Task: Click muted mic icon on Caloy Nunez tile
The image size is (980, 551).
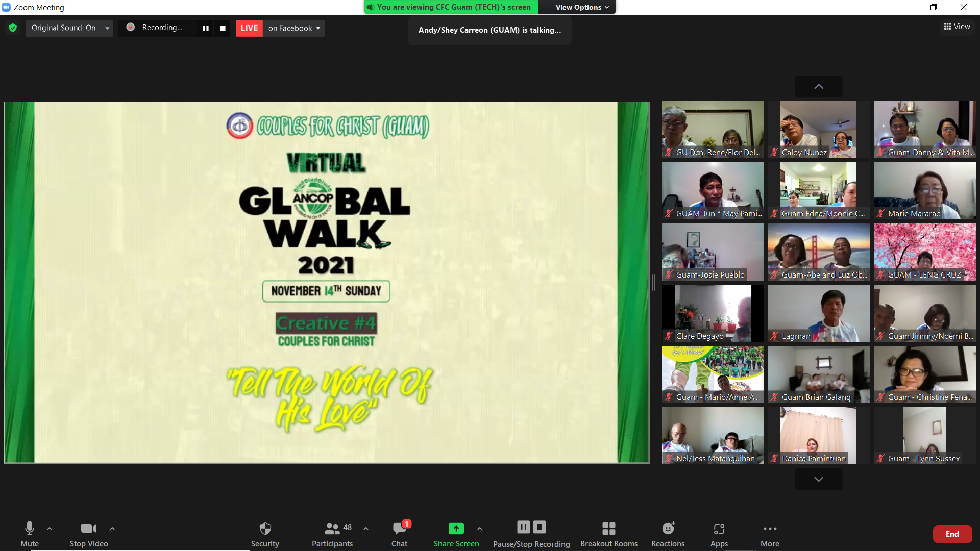Action: coord(774,152)
